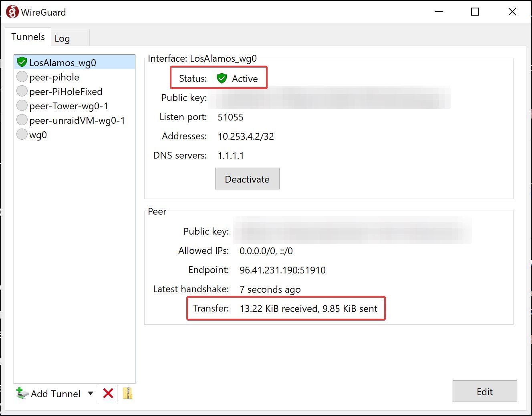Maximize the WireGuard window
532x416 pixels.
475,12
